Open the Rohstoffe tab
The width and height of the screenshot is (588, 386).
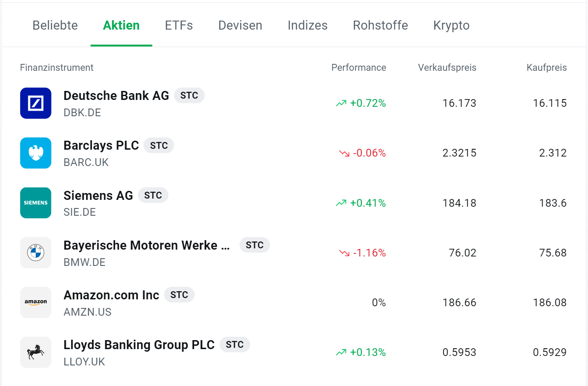380,25
